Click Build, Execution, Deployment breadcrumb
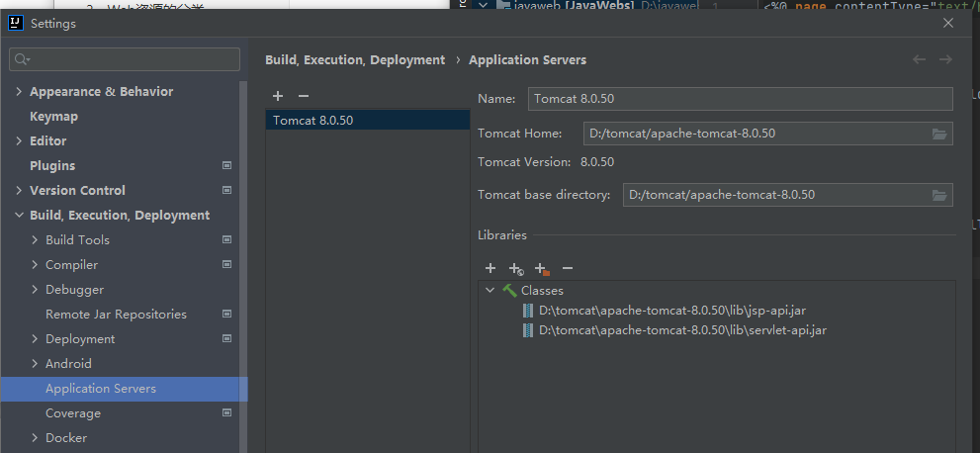The height and width of the screenshot is (453, 980). (x=355, y=60)
